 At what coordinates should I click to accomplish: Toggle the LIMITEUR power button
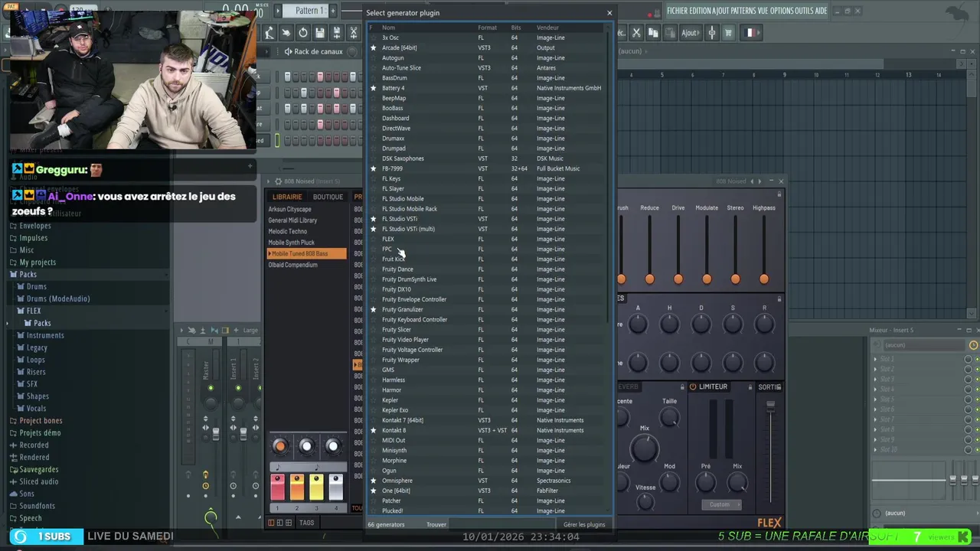[x=692, y=386]
